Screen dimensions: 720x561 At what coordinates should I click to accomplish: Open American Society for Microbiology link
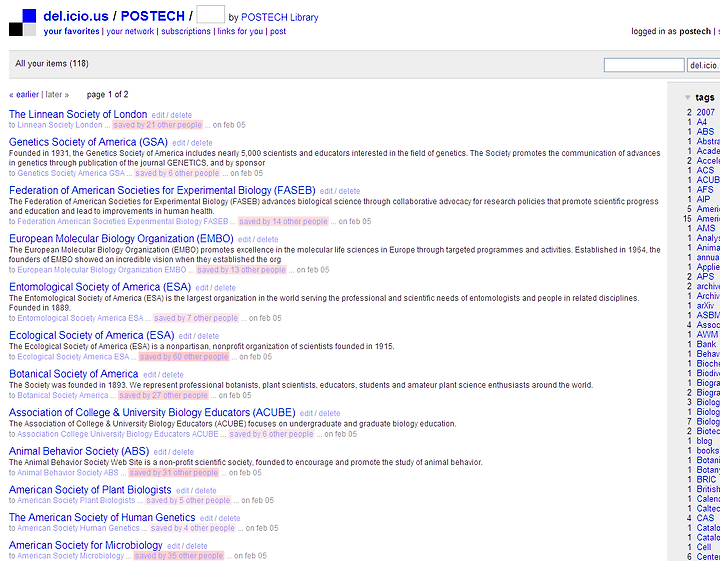(x=85, y=545)
